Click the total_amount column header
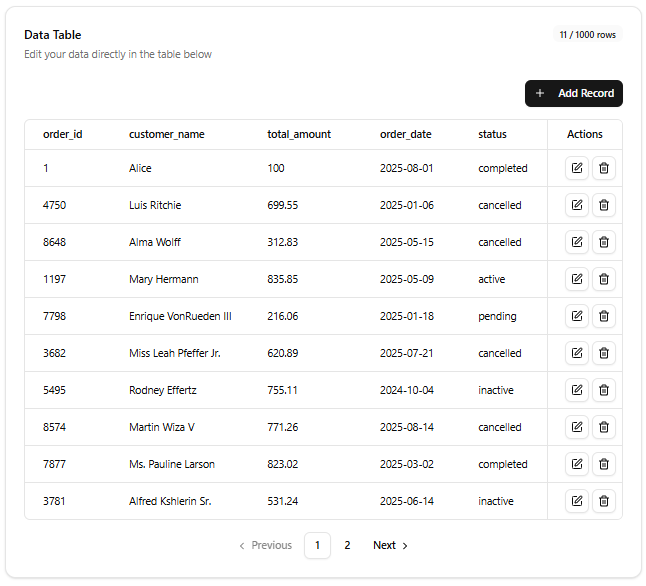The height and width of the screenshot is (586, 646). coord(299,134)
